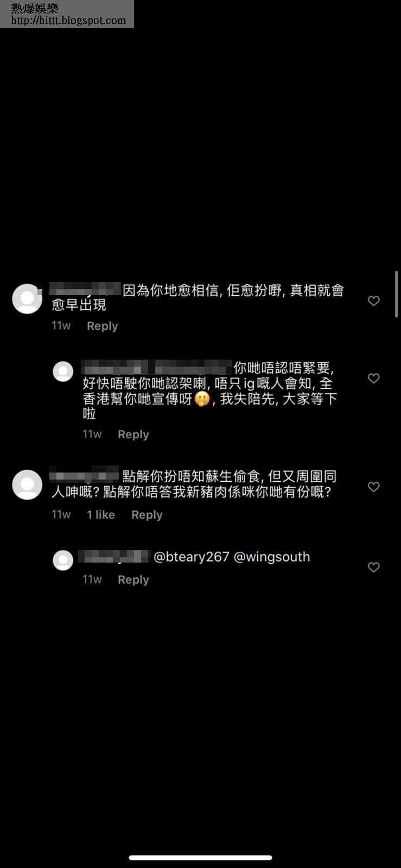The width and height of the screenshot is (401, 868).
Task: Click the blurred username of first comment
Action: [85, 289]
